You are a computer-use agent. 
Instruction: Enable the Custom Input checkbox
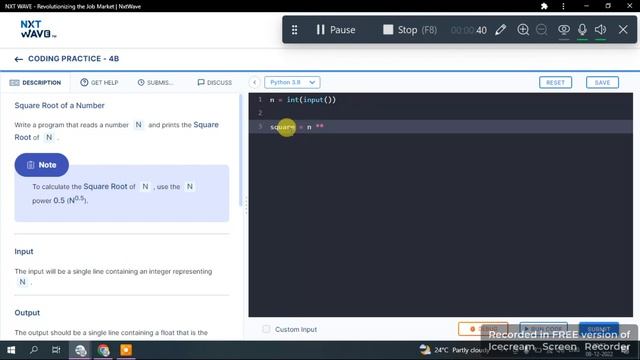(x=266, y=329)
